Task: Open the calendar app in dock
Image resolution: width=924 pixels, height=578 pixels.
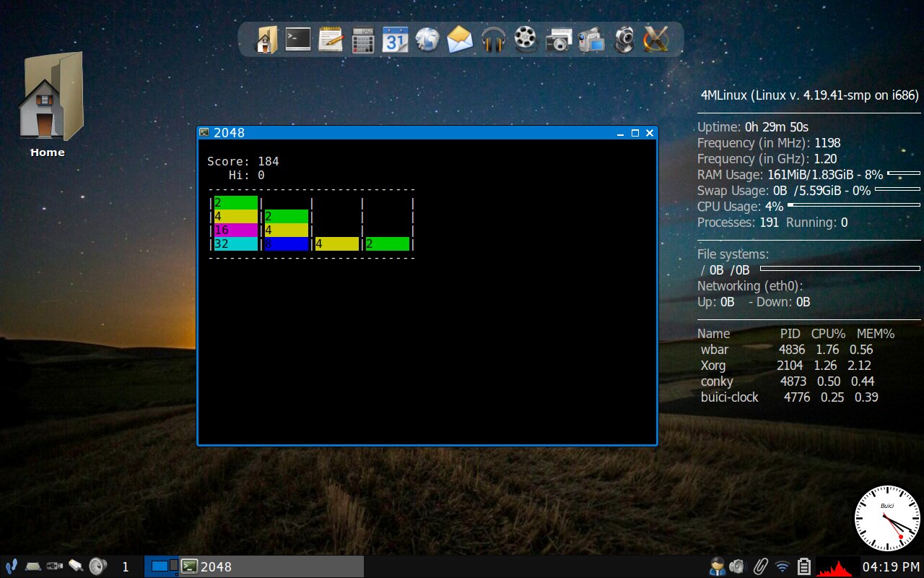Action: (395, 40)
